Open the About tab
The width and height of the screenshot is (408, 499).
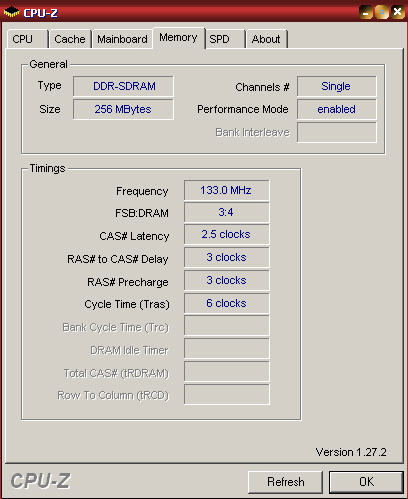266,39
